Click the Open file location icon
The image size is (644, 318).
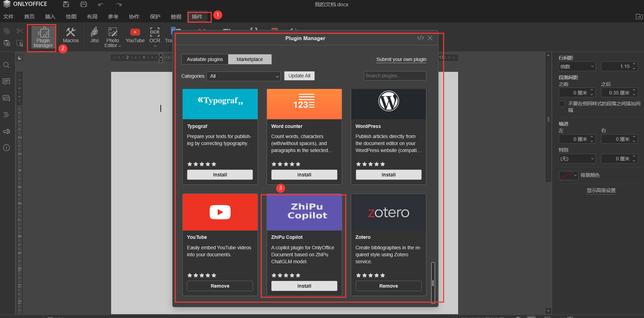pyautogui.click(x=638, y=17)
